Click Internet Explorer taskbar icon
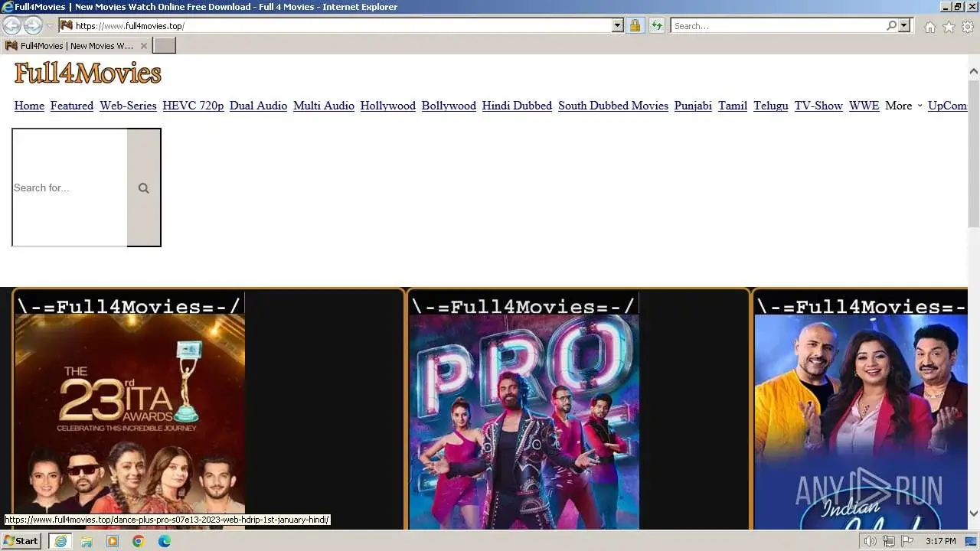The image size is (980, 551). click(60, 541)
